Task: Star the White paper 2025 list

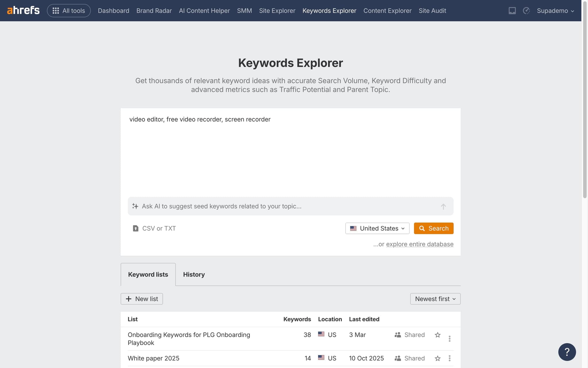Action: pos(438,358)
